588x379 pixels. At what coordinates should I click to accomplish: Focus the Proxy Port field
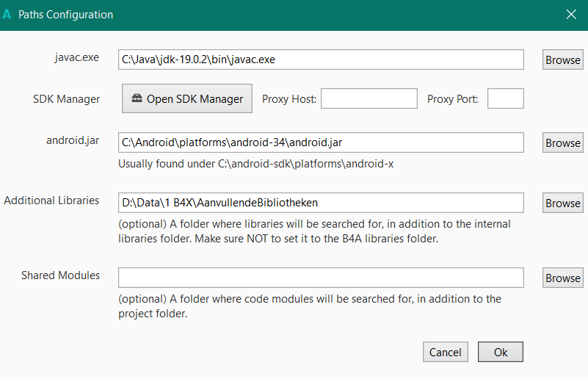pos(505,98)
